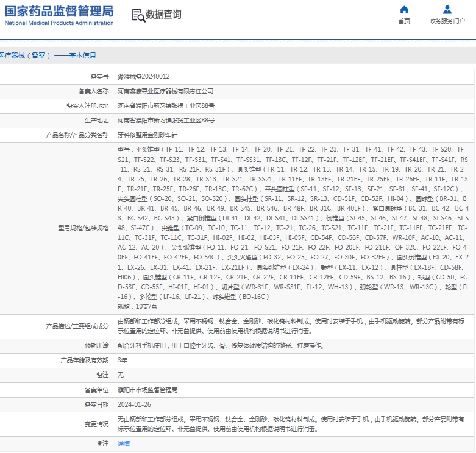This screenshot has height=453, width=476.
Task: Open the 详情 details link
Action: coord(124,444)
